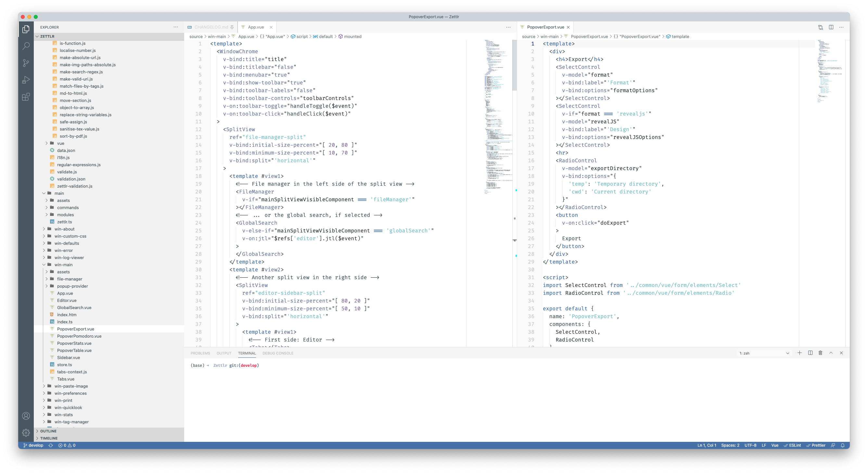Open Sidebar.vue in the explorer

click(69, 357)
